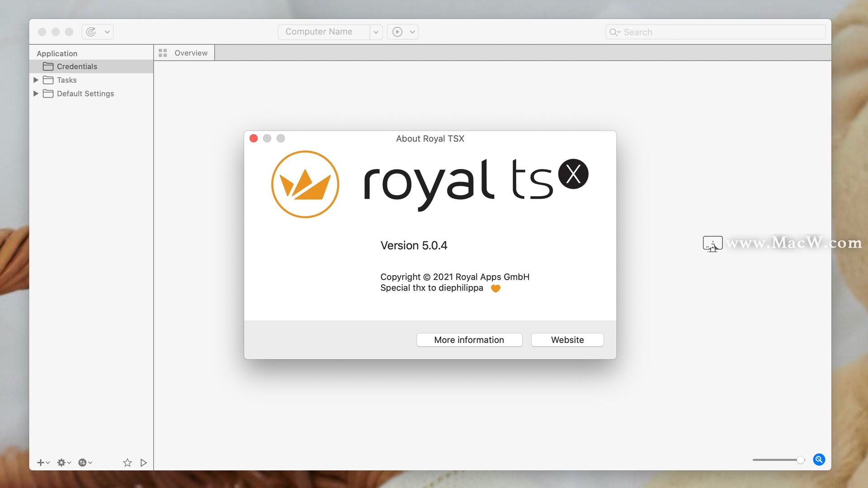Viewport: 868px width, 488px height.
Task: Click the orange heart icon
Action: [495, 288]
